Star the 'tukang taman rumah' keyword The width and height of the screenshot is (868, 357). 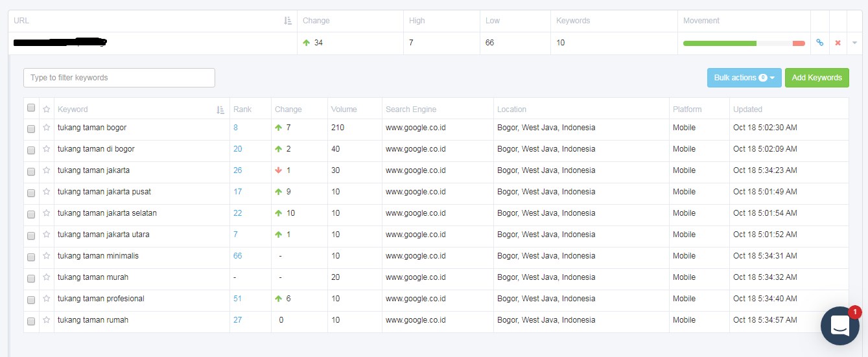(47, 320)
